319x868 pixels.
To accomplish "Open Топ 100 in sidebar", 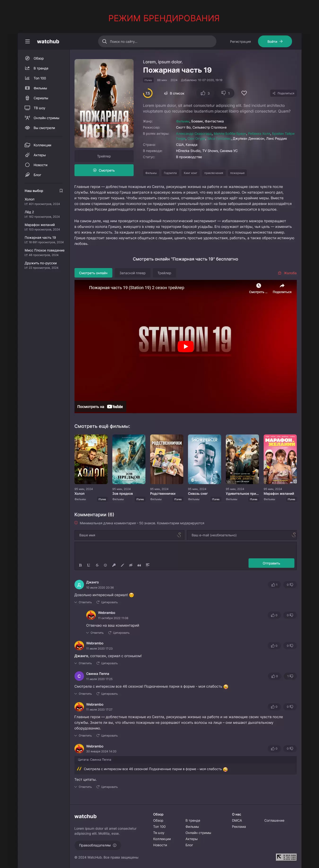I will point(39,78).
